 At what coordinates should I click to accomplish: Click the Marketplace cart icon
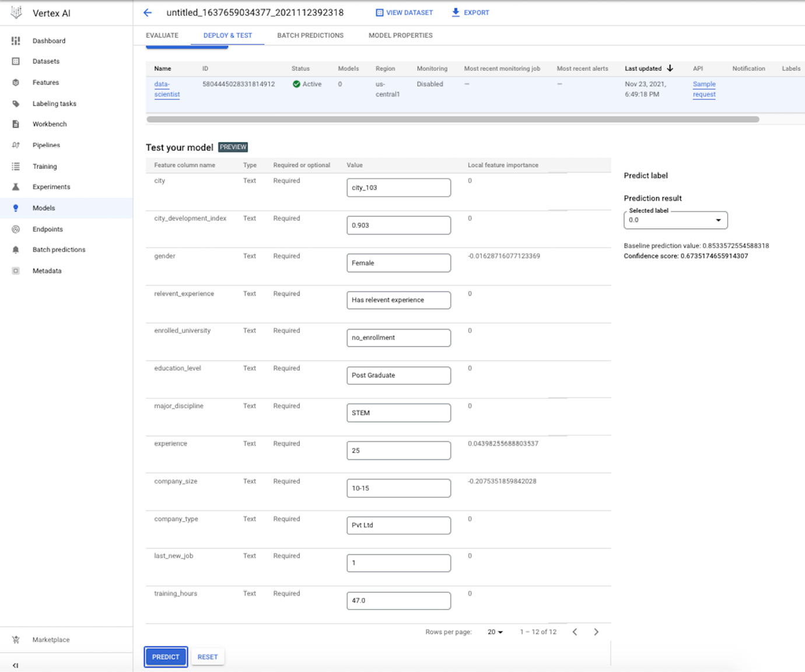pos(16,640)
